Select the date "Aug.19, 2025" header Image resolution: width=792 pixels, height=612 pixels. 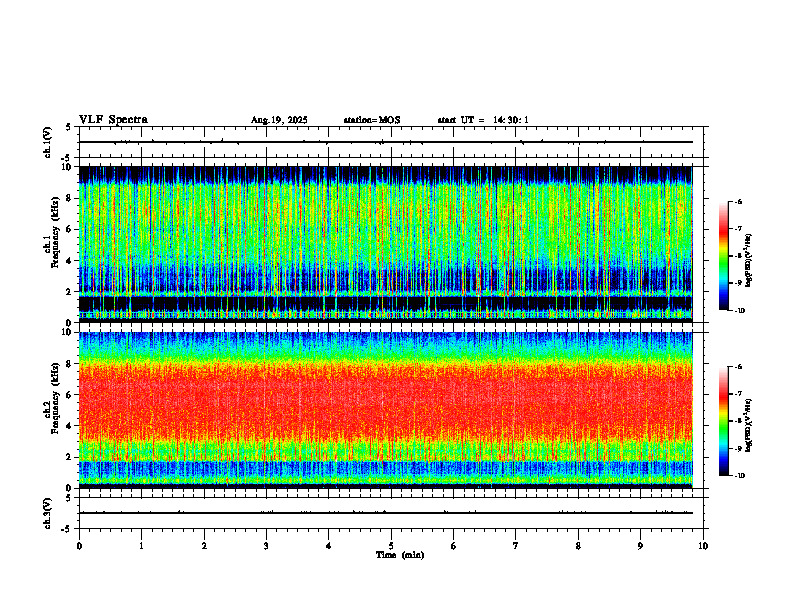279,120
